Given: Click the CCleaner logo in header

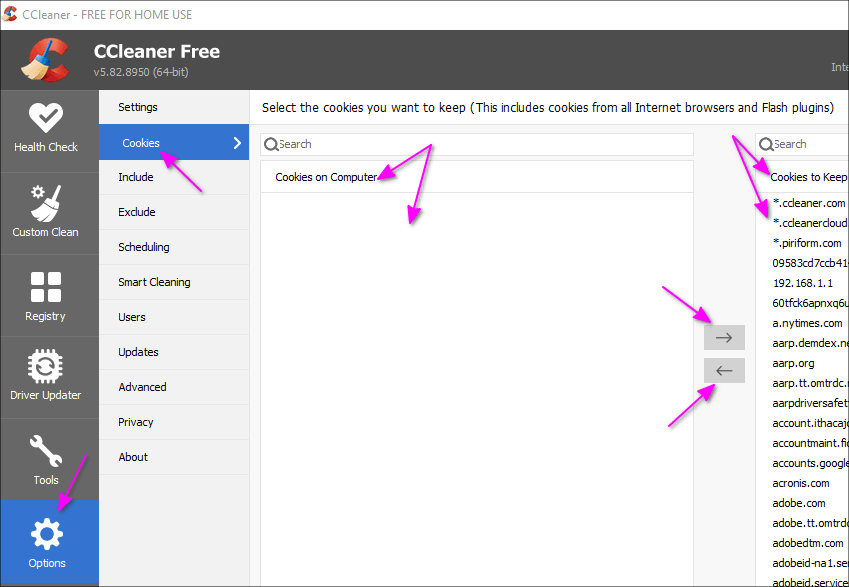Looking at the screenshot, I should click(45, 60).
